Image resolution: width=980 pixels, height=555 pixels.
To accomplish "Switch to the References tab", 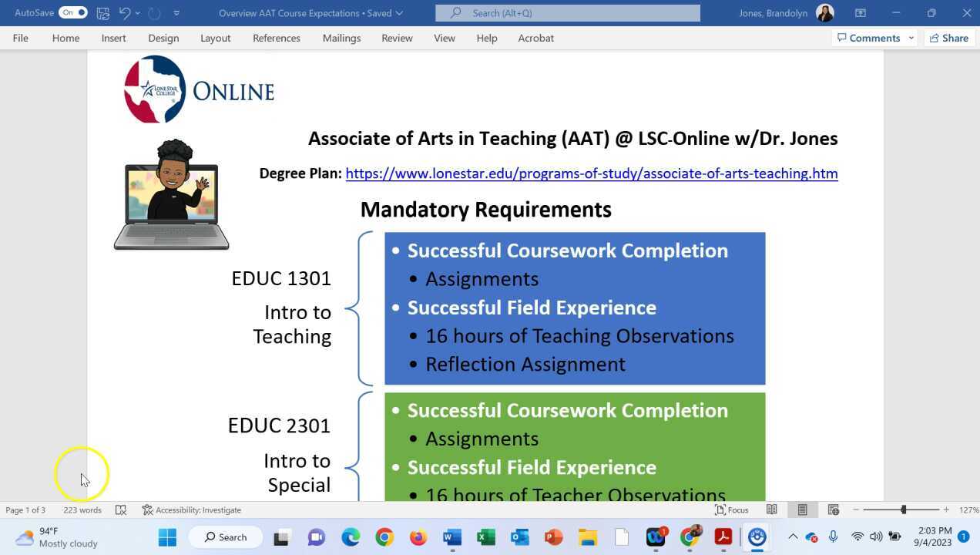I will pos(277,38).
